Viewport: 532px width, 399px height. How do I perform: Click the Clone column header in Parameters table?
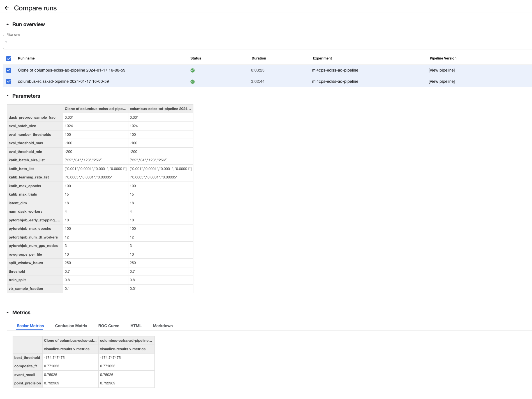[x=96, y=109]
